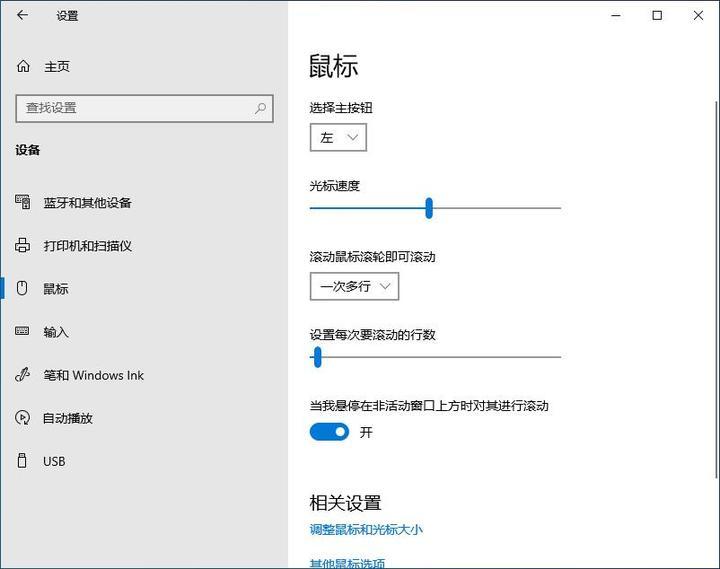Click the home icon next to 主页
This screenshot has width=720, height=569.
pos(23,66)
